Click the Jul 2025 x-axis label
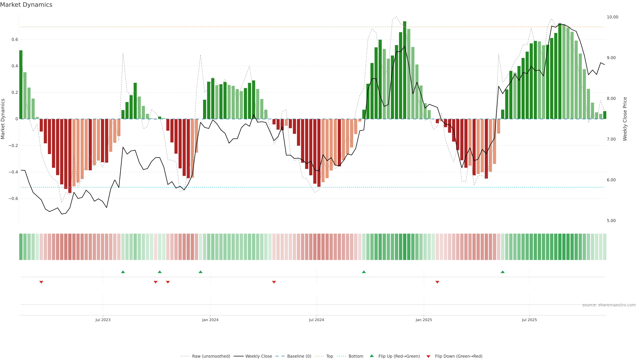The width and height of the screenshot is (644, 362). click(529, 320)
